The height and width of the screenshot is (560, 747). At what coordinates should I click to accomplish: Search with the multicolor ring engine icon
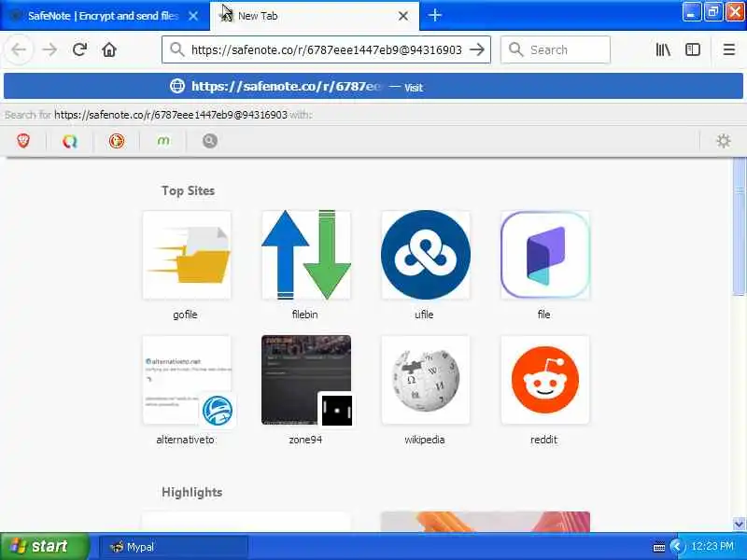click(69, 141)
